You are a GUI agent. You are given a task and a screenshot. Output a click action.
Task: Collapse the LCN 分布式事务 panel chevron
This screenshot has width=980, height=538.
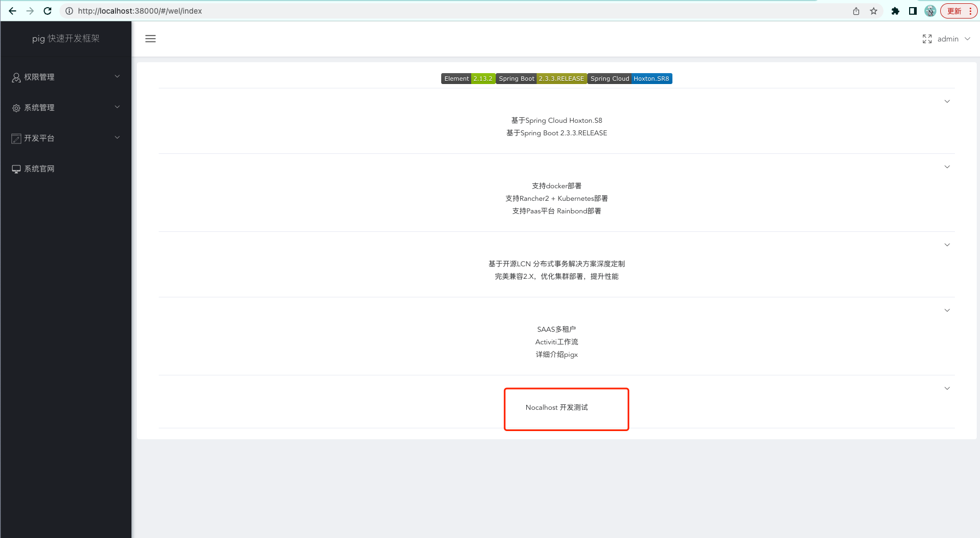(x=947, y=245)
